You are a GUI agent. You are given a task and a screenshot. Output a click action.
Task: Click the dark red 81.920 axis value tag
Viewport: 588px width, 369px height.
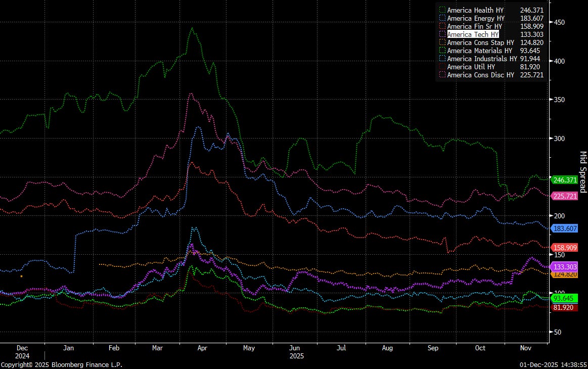563,307
